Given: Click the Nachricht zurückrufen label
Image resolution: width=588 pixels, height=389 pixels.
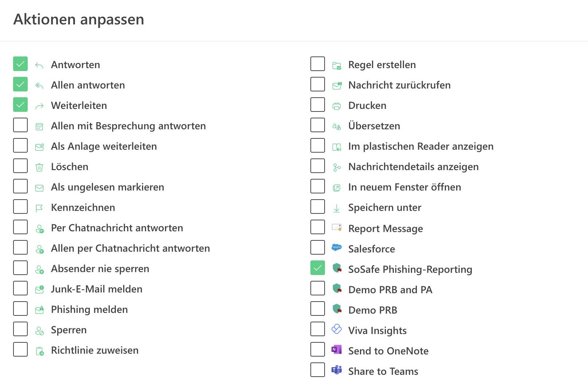Looking at the screenshot, I should (x=399, y=85).
